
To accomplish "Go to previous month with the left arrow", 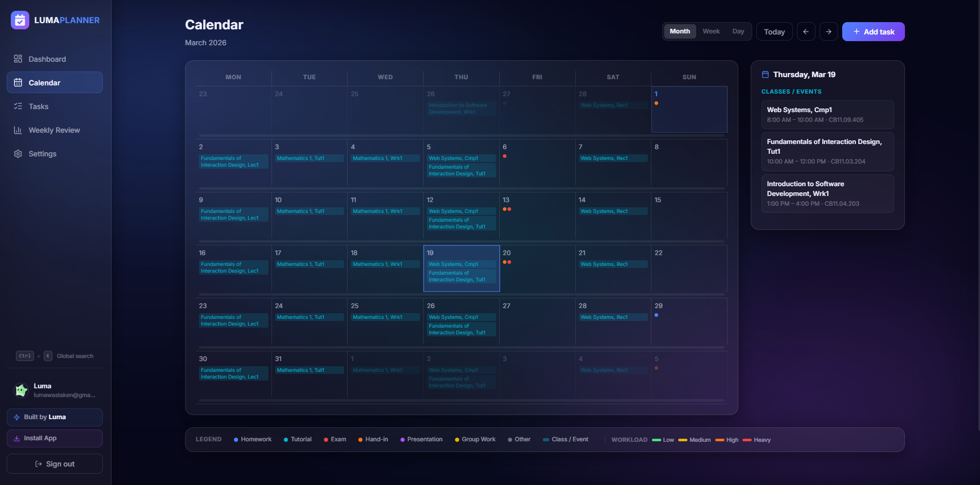I will [x=806, y=31].
